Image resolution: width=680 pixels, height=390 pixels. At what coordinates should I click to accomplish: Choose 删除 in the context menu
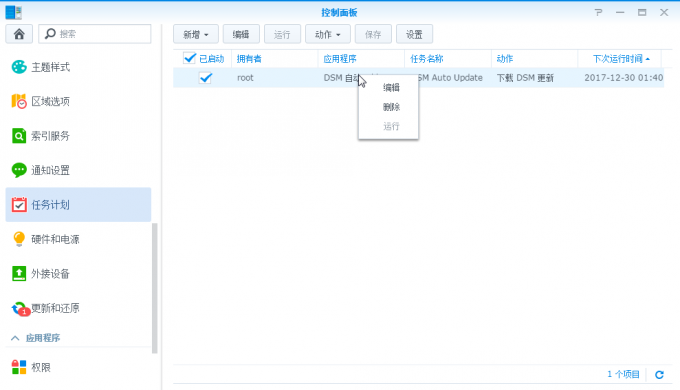point(391,107)
